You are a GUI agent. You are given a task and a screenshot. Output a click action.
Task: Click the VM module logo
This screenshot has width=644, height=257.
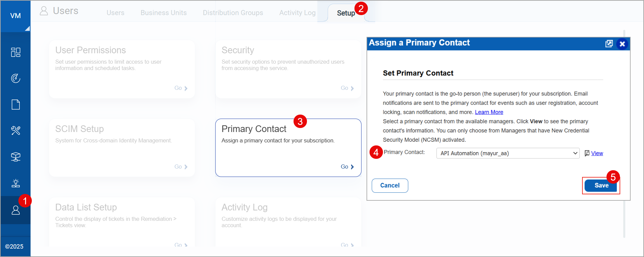tap(15, 15)
